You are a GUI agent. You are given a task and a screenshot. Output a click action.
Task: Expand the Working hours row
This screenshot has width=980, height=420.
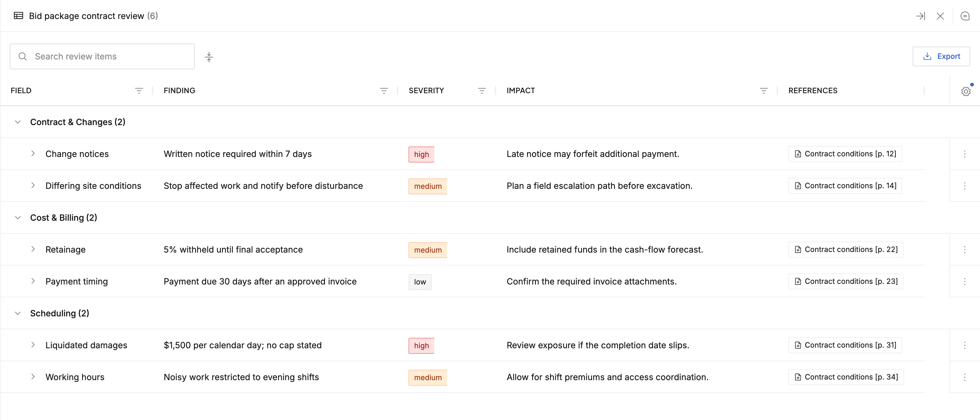click(33, 376)
